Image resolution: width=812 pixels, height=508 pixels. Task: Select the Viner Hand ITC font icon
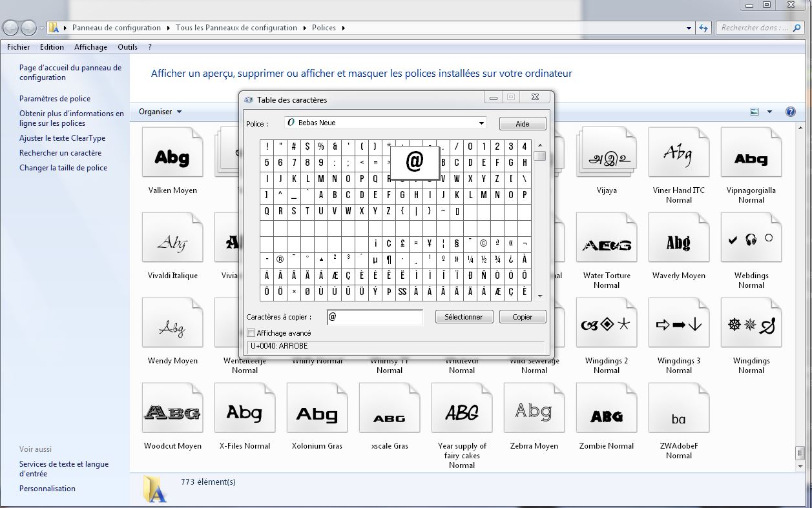tap(678, 155)
